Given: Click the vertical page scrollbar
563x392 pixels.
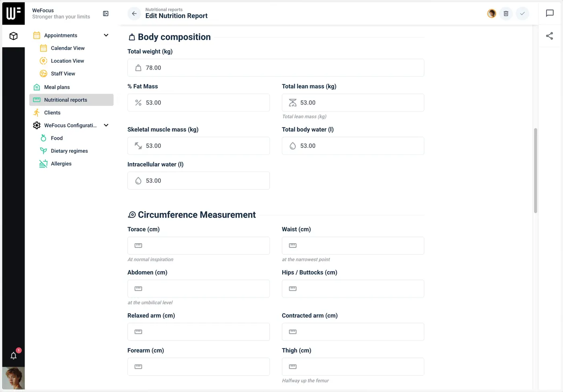Looking at the screenshot, I should [x=535, y=171].
